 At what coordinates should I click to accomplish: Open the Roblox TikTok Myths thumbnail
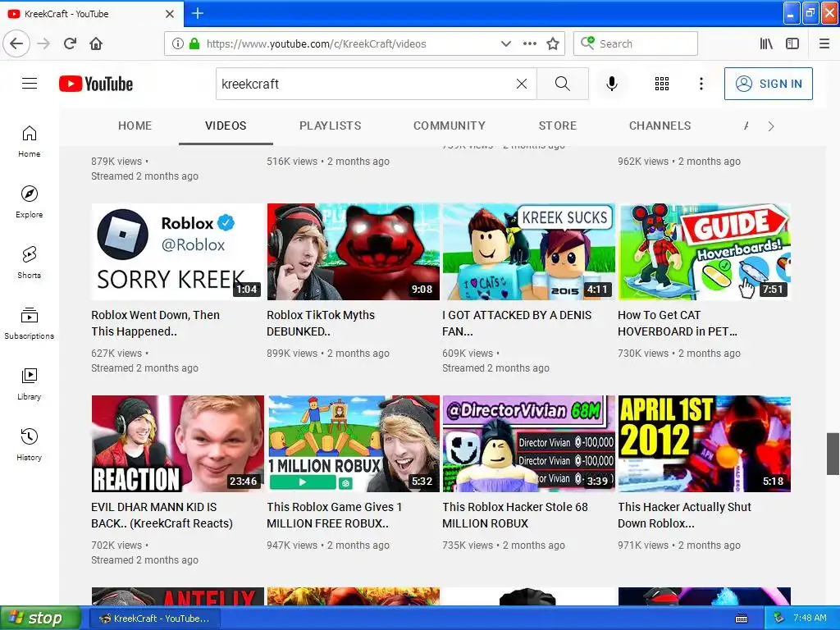tap(353, 251)
